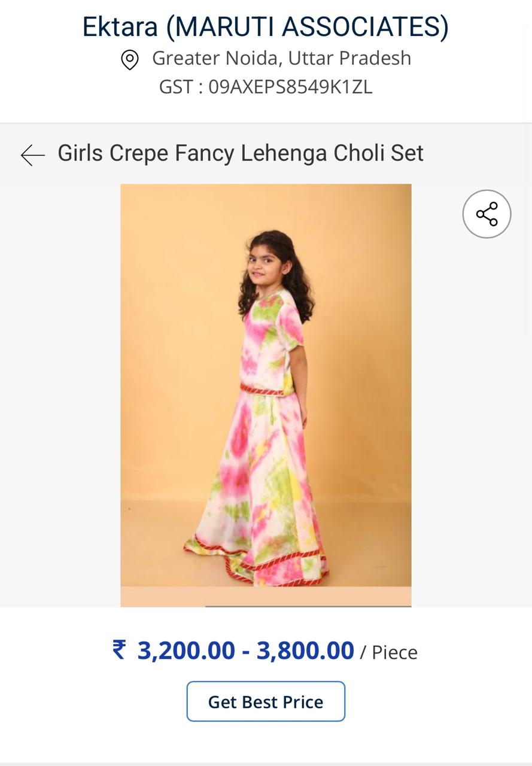Viewport: 532px width, 766px height.
Task: Click the location pin icon
Action: point(130,60)
